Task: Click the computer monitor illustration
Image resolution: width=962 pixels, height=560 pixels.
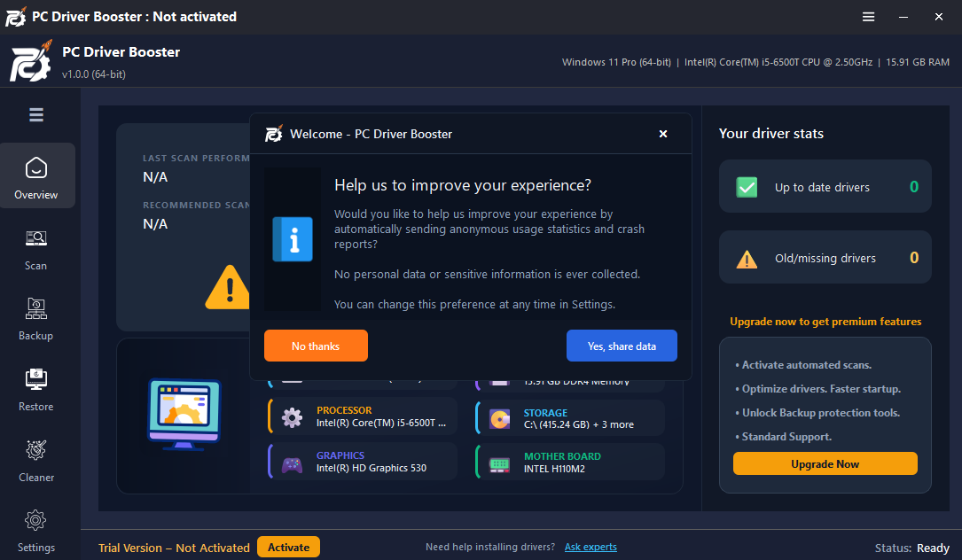Action: [x=184, y=415]
